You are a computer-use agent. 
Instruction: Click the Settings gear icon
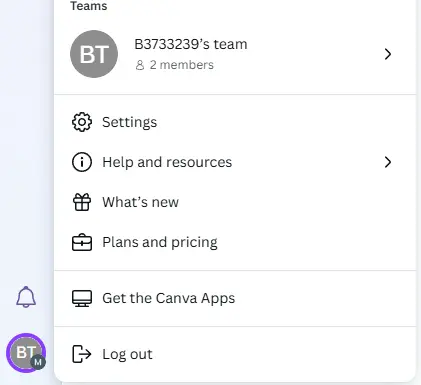point(82,122)
